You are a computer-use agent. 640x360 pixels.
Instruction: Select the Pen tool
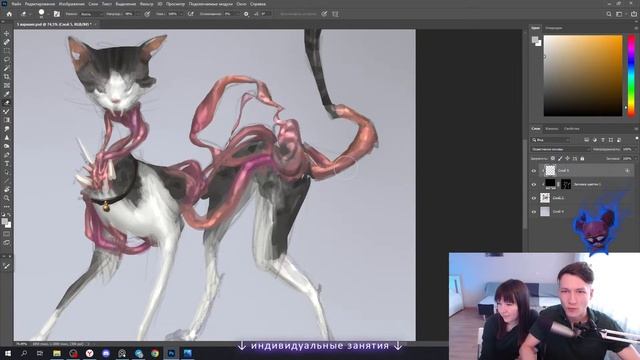7,155
